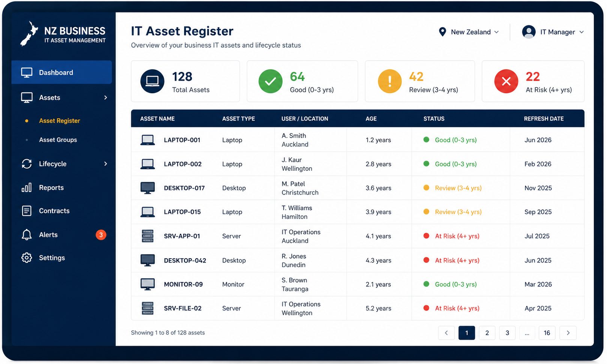
Task: Sort by the REFRESH DATE column header
Action: click(x=544, y=119)
